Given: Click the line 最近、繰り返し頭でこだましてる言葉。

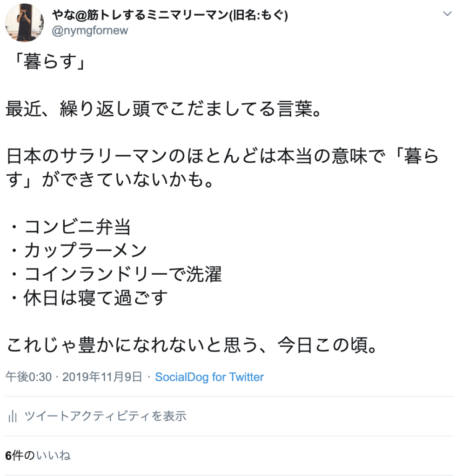Looking at the screenshot, I should 164,108.
